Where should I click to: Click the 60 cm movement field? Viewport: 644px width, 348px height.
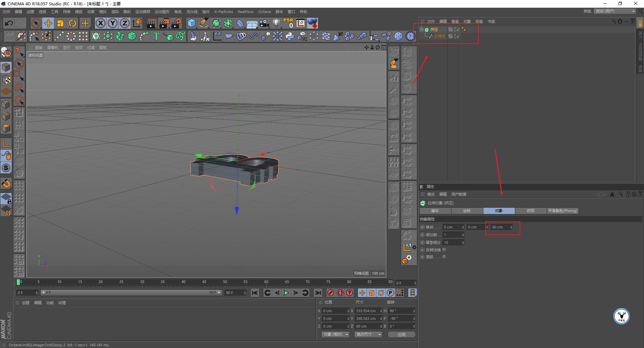click(500, 227)
